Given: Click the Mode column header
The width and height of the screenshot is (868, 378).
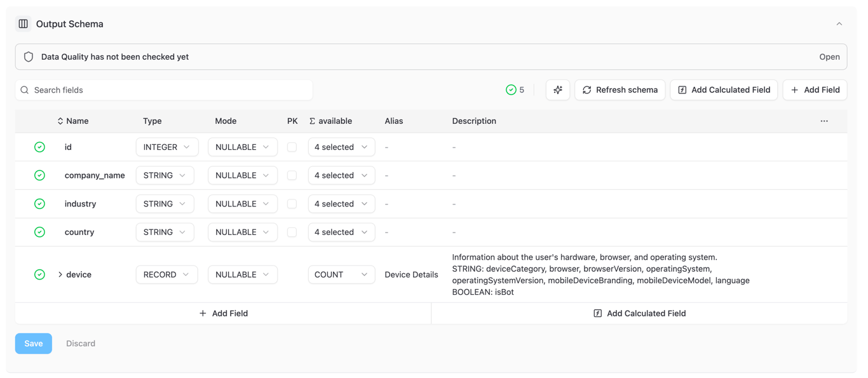Looking at the screenshot, I should tap(226, 121).
